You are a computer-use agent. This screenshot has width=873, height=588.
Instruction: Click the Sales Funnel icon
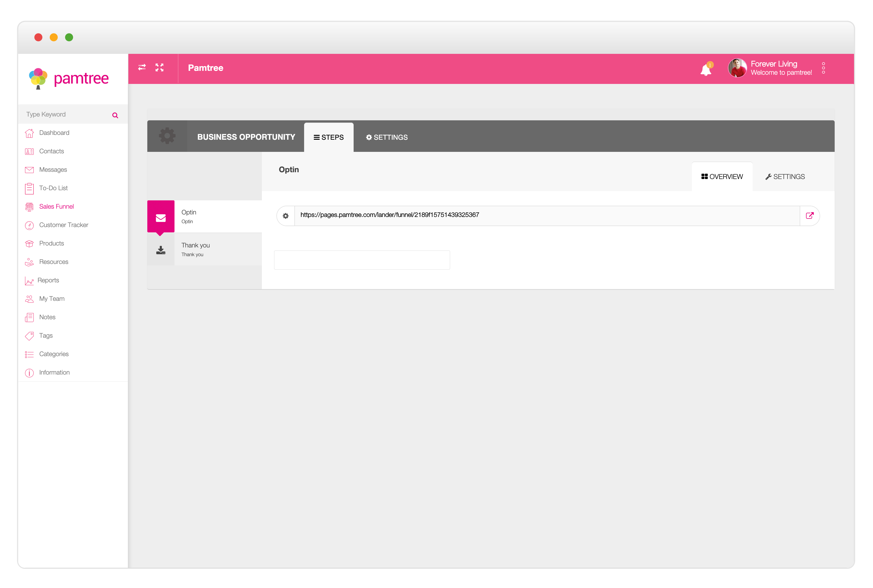[29, 207]
